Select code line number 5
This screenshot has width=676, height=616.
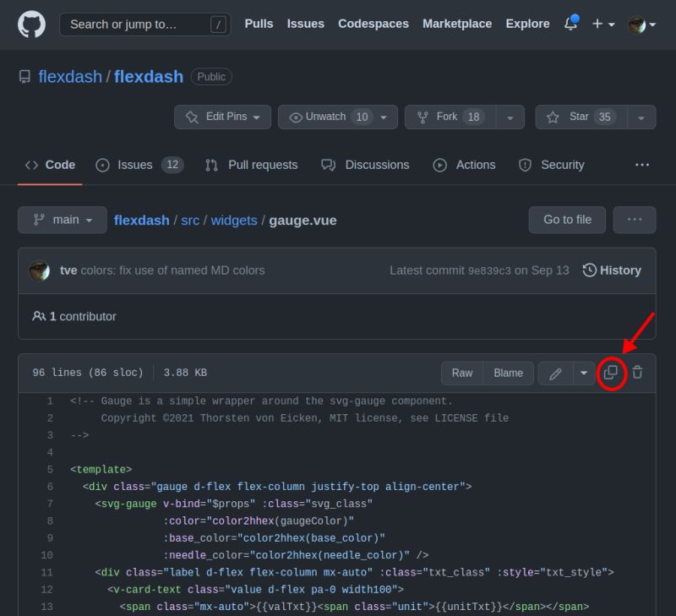click(50, 470)
